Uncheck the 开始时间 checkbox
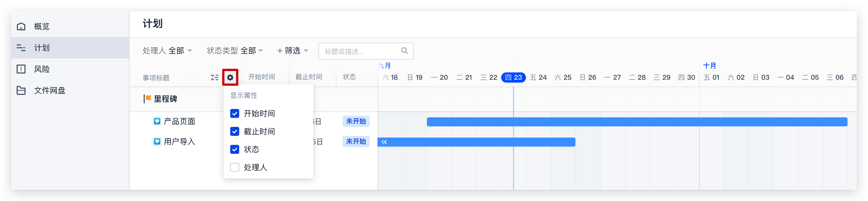Viewport: 868px width, 201px height. coord(234,113)
